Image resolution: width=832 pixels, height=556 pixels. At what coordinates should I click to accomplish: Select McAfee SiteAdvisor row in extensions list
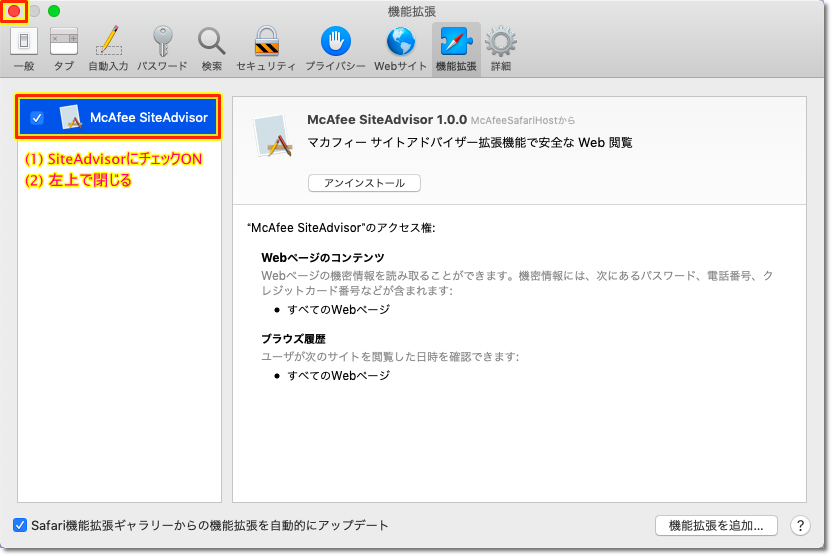click(x=118, y=117)
